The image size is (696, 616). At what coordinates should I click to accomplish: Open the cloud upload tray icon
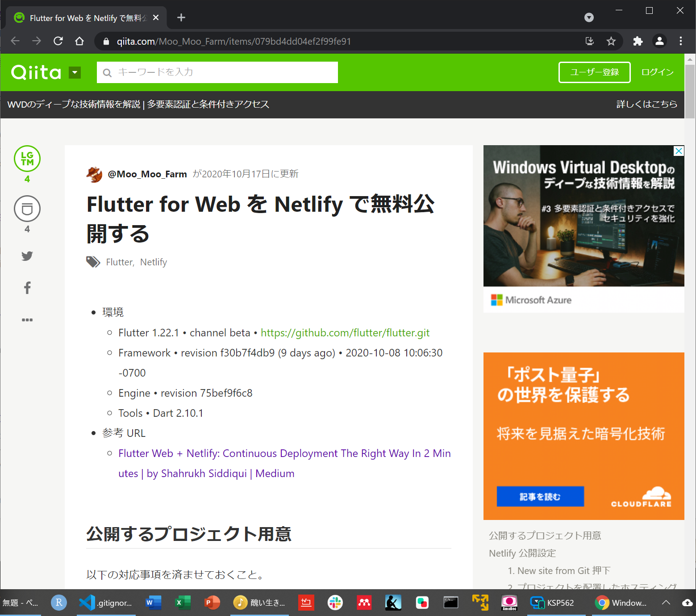tap(688, 603)
